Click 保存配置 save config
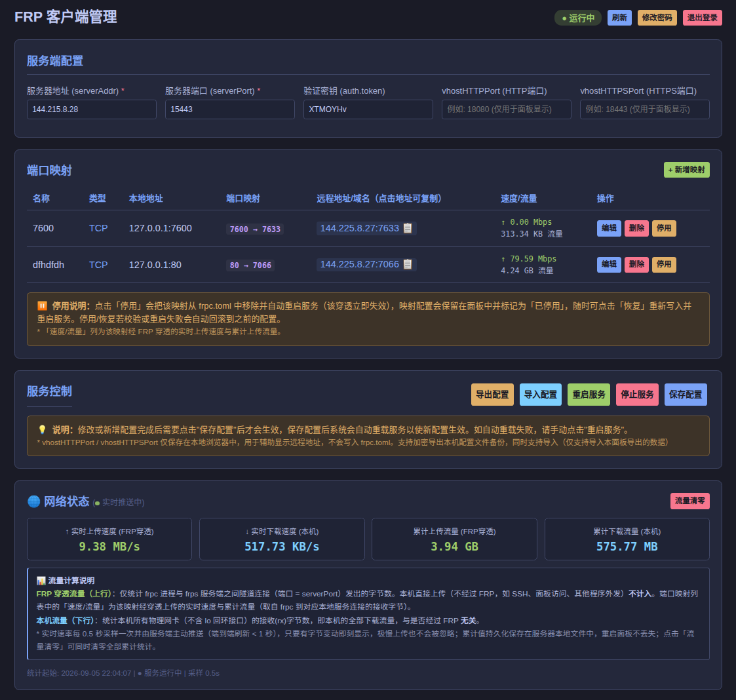 pyautogui.click(x=686, y=395)
